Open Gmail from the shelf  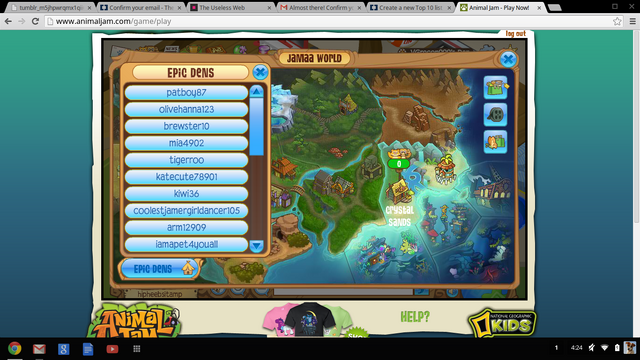click(39, 349)
